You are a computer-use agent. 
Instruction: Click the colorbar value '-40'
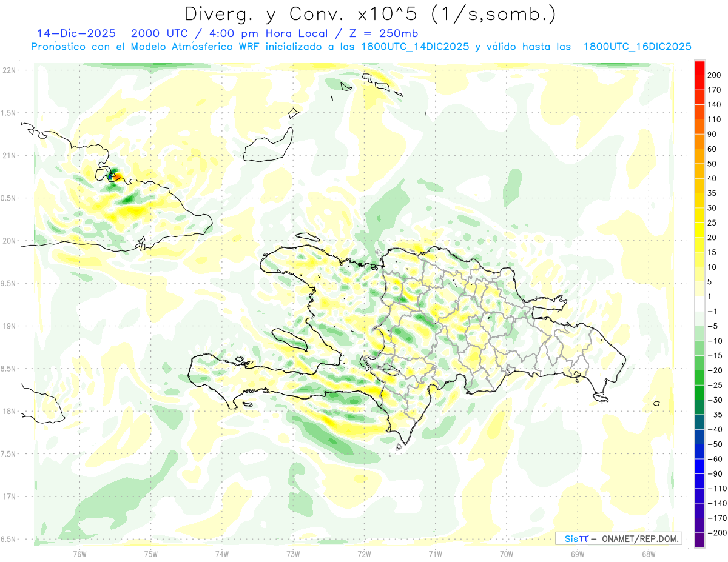pos(715,429)
